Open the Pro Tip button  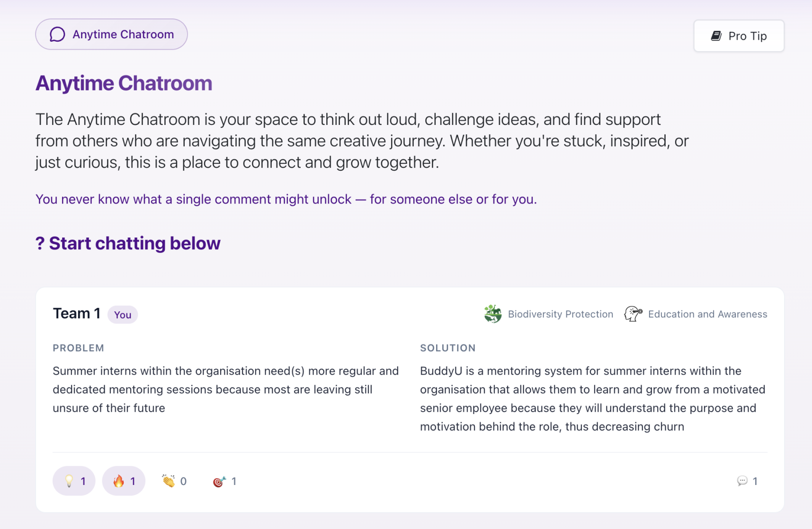(x=739, y=36)
